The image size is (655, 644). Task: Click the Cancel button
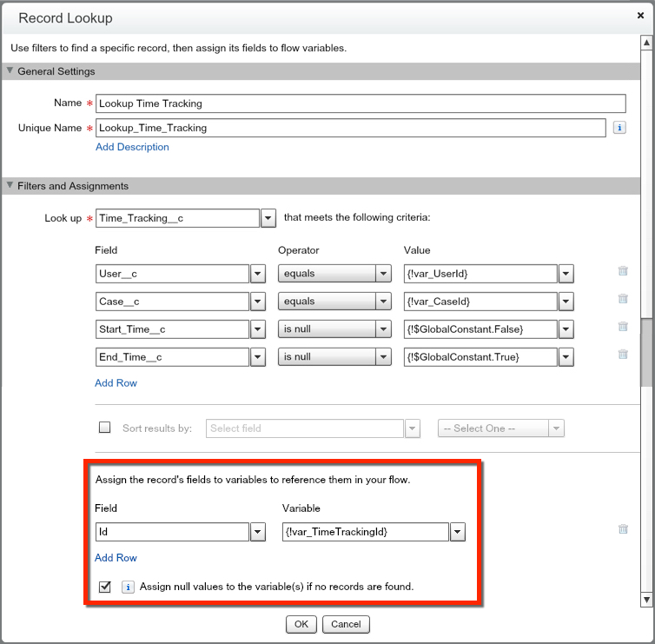click(346, 624)
